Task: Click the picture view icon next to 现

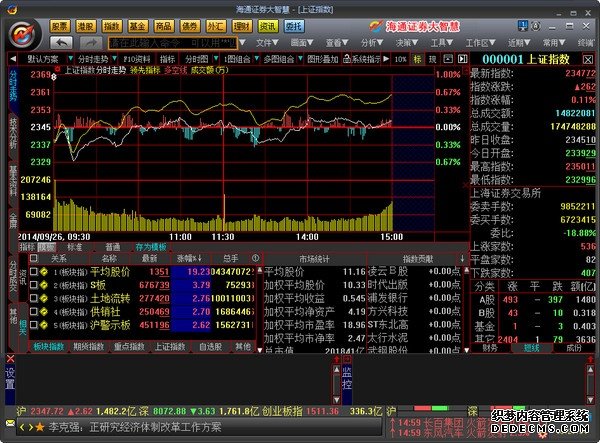Action: (448, 59)
